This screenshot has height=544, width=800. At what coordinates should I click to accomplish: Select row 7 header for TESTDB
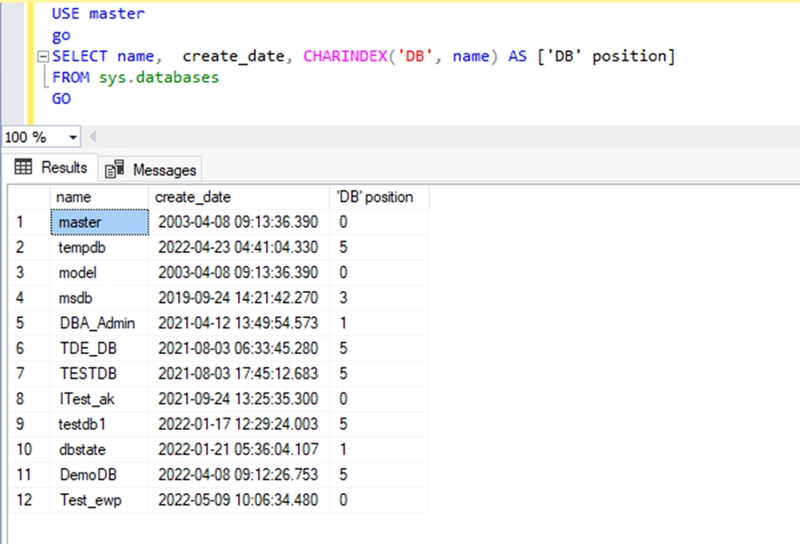point(30,374)
